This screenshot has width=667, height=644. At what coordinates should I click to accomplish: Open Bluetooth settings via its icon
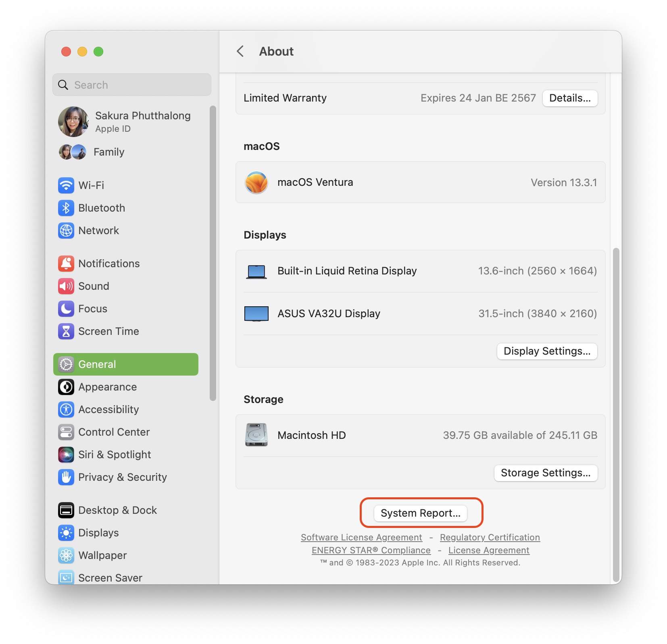click(x=66, y=208)
